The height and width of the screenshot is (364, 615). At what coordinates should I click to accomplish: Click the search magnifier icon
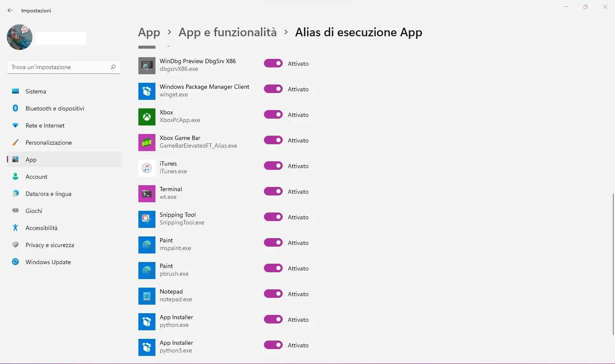coord(113,67)
